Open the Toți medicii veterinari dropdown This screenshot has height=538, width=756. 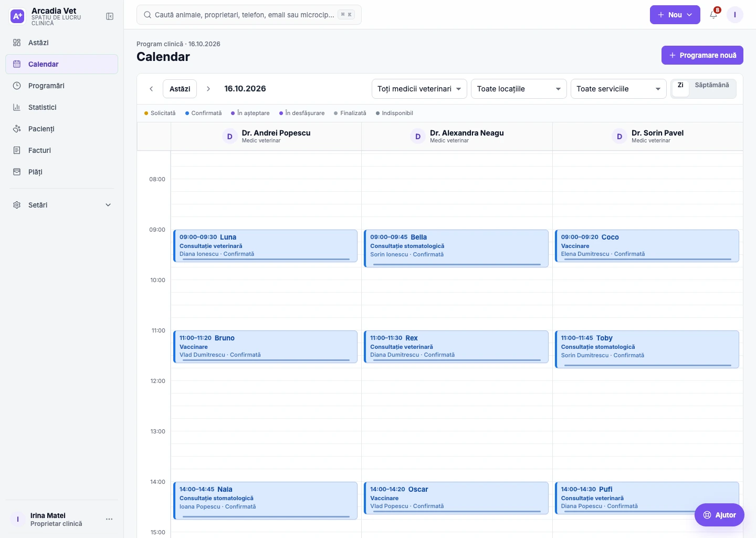tap(419, 89)
